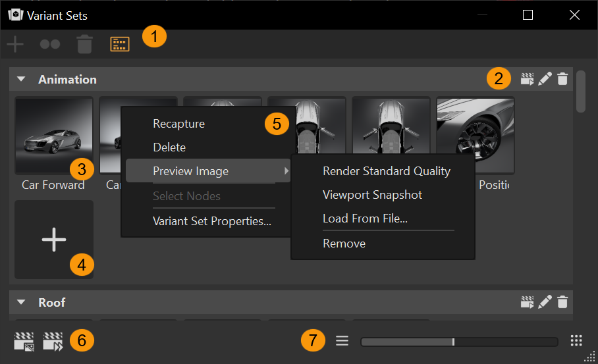Click the top-view car thumbnail left of the wheel thumbnail
Screen dimensions: 598x364
(391, 126)
